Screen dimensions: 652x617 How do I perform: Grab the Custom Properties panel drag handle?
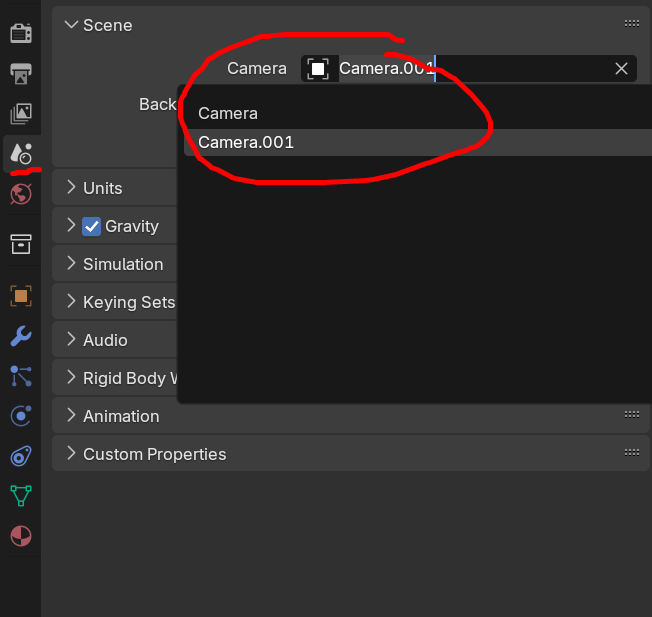[x=632, y=452]
